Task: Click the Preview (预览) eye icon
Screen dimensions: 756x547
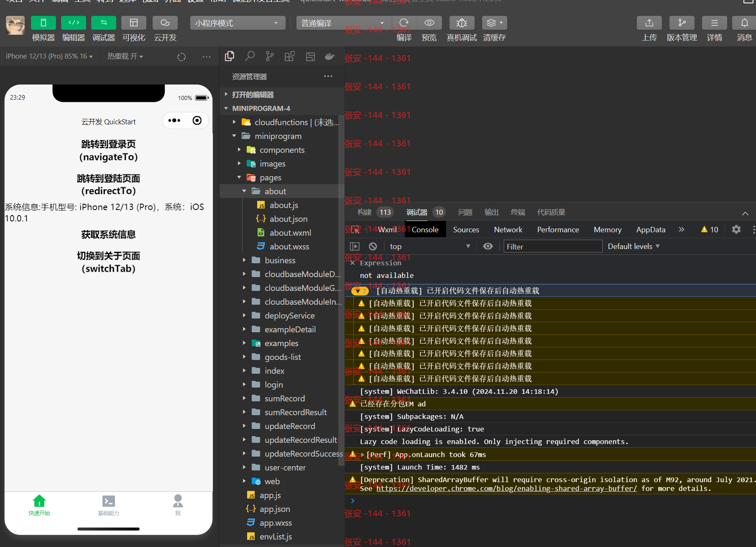Action: pos(429,23)
